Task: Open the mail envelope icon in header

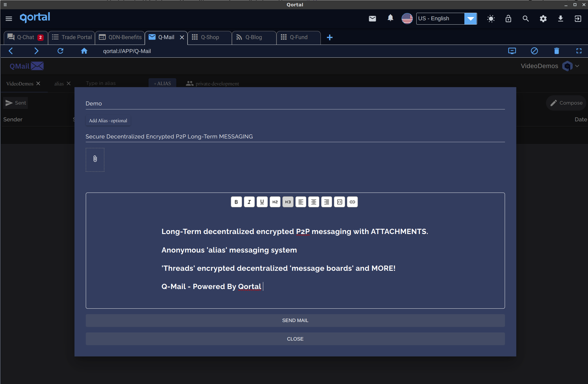Action: pyautogui.click(x=372, y=19)
